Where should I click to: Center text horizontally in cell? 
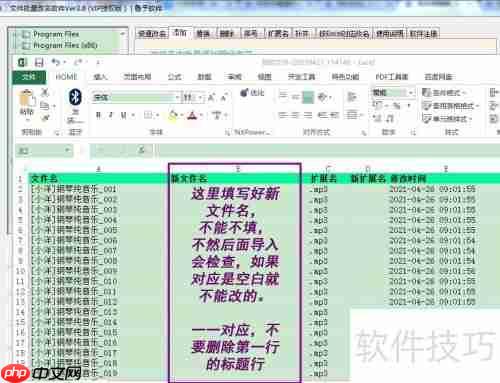click(295, 115)
